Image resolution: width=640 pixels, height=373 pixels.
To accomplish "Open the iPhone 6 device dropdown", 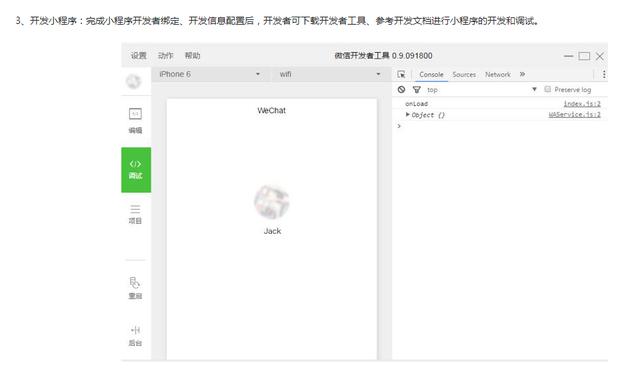I will pos(210,74).
